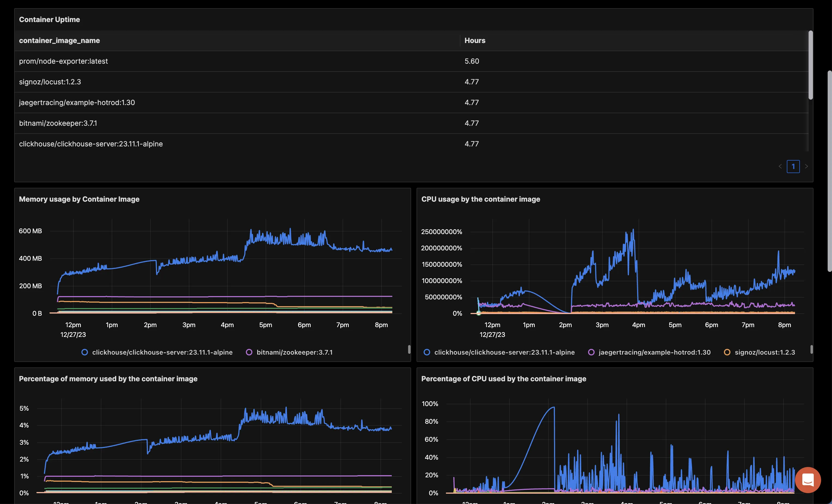Screen dimensions: 832x504
Task: Select page 1 in Container Uptime pagination
Action: [x=793, y=167]
